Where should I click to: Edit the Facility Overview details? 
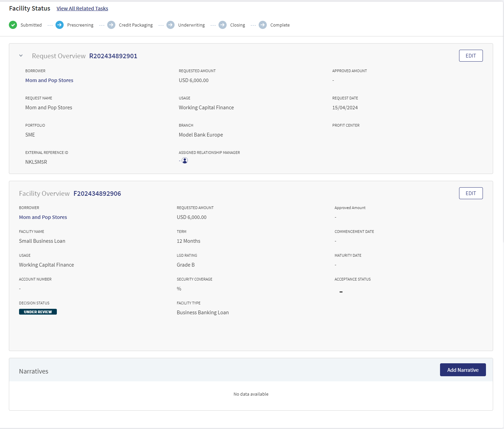point(471,193)
